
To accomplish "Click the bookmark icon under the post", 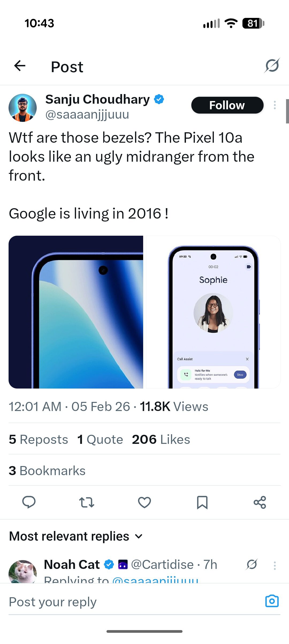I will [202, 503].
